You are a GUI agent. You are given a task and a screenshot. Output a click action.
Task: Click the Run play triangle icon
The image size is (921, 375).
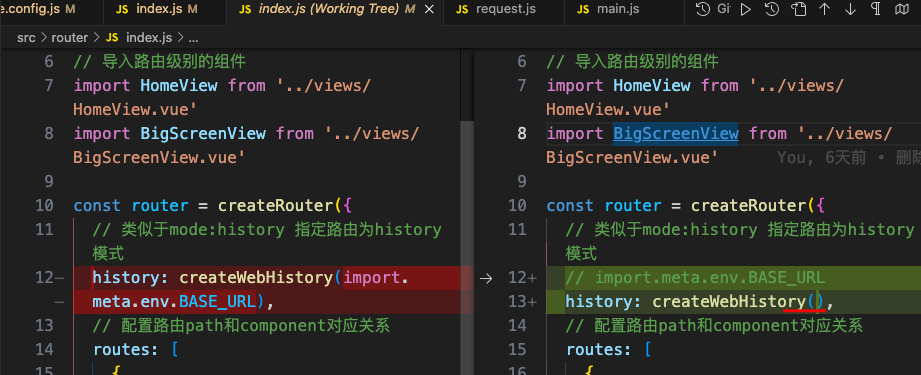pos(746,9)
